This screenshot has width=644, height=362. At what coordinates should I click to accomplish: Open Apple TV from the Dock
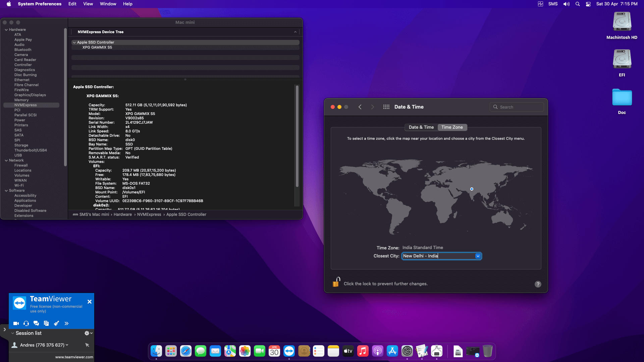coord(348,351)
